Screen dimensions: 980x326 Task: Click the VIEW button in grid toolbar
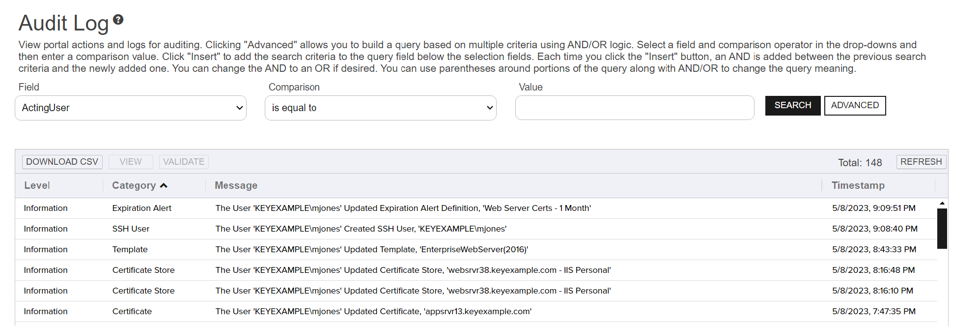tap(131, 162)
